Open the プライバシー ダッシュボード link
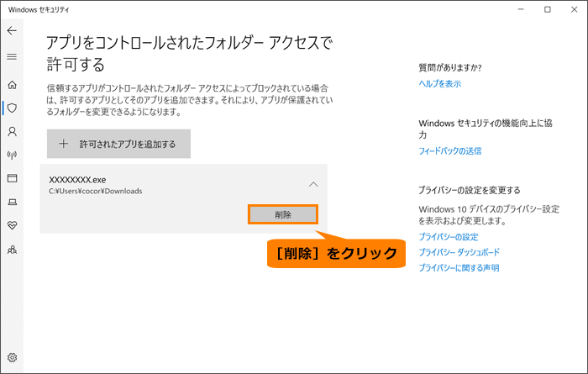Viewport: 588px width, 374px height. pos(459,252)
